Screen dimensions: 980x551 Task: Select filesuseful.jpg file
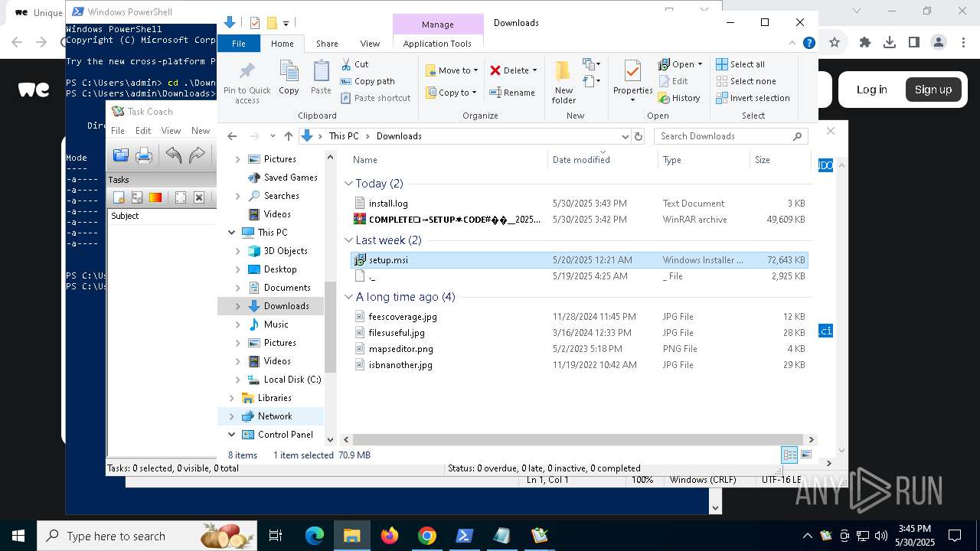[x=580, y=333]
